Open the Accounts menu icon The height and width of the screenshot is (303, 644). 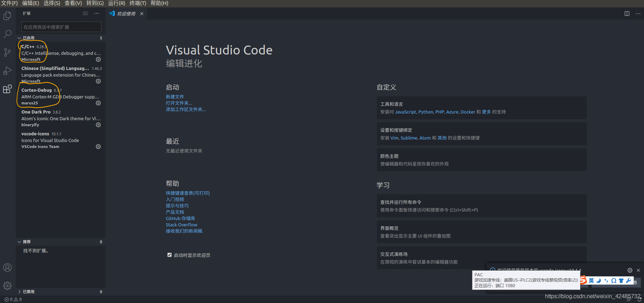point(7,267)
